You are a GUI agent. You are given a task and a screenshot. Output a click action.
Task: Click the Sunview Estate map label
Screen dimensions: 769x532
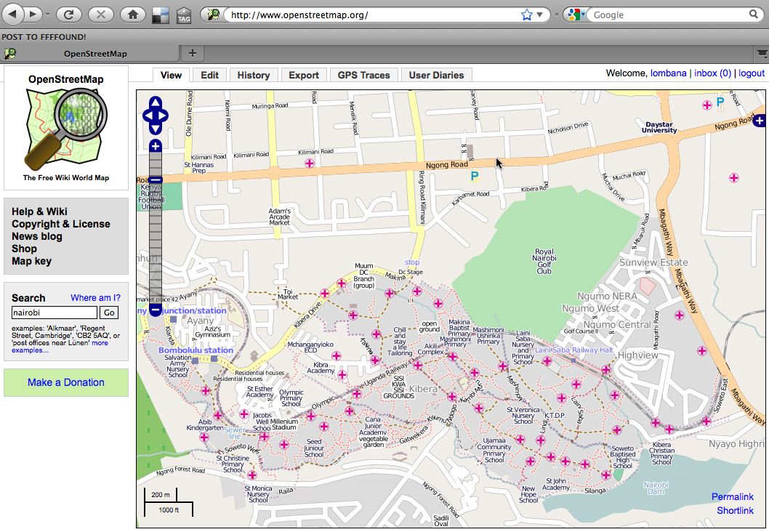pyautogui.click(x=653, y=262)
